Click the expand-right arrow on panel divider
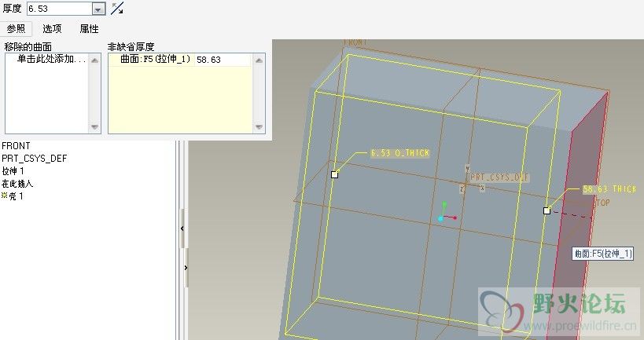The height and width of the screenshot is (340, 644). coord(186,268)
